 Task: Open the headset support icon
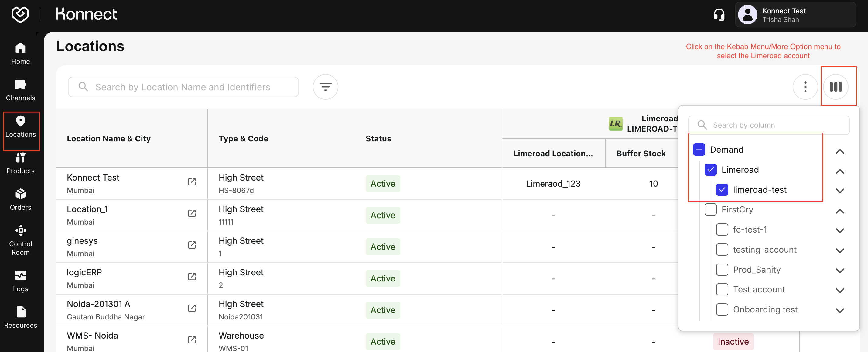tap(719, 15)
